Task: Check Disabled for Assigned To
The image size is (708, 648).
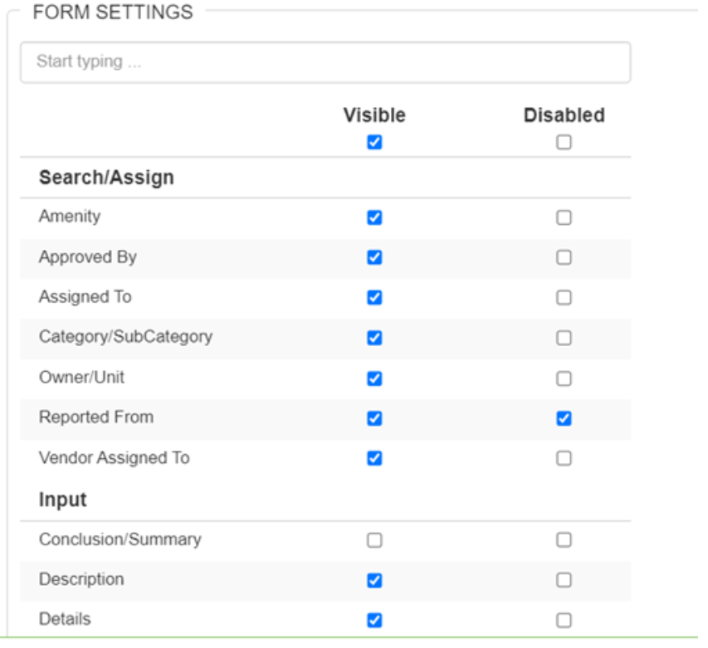Action: 564,297
